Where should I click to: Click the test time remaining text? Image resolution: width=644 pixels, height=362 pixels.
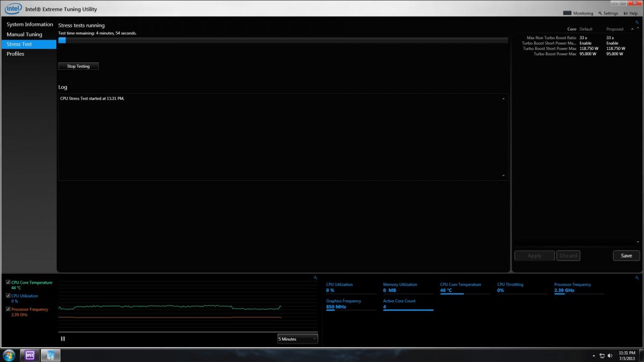point(97,33)
